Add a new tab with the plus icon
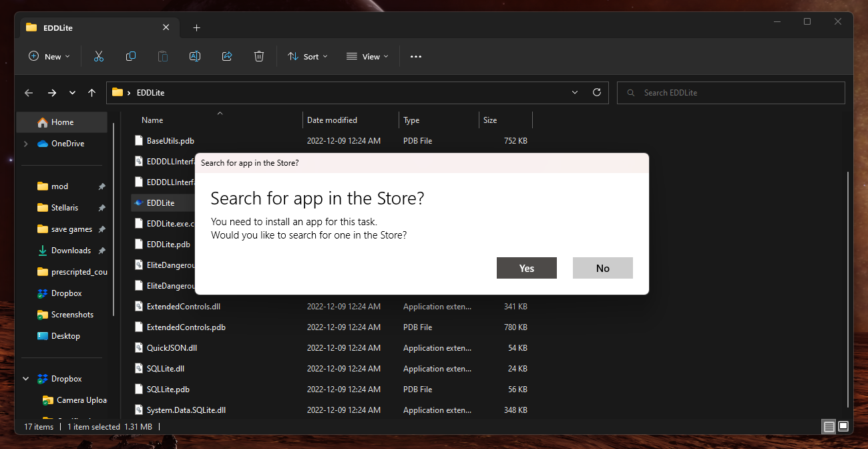Screen dimensions: 868x449 tap(196, 28)
